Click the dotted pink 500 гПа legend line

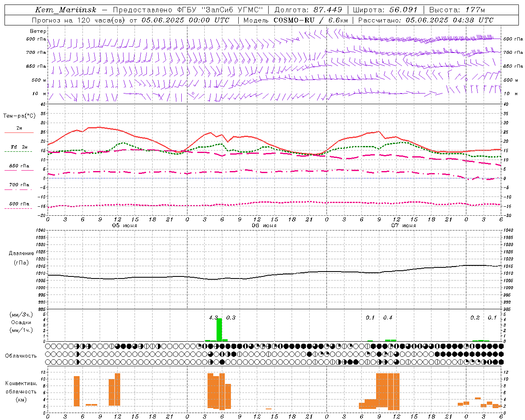pyautogui.click(x=18, y=208)
